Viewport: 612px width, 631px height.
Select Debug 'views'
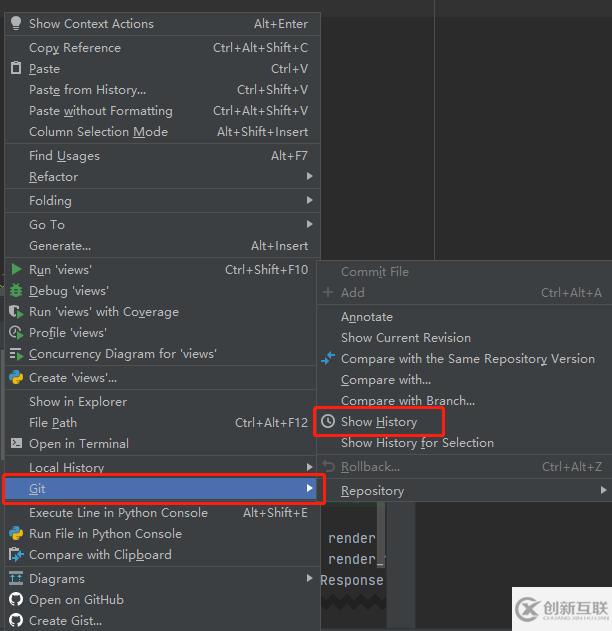click(x=162, y=291)
